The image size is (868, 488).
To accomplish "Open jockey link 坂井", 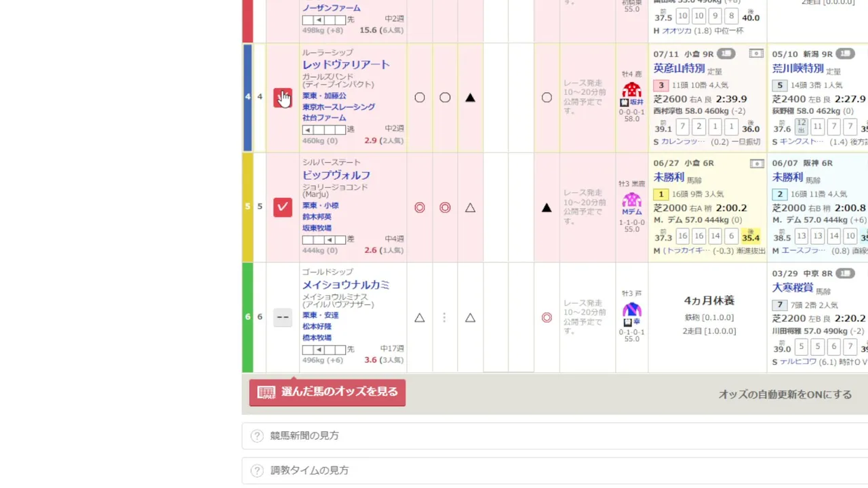I will [x=636, y=102].
